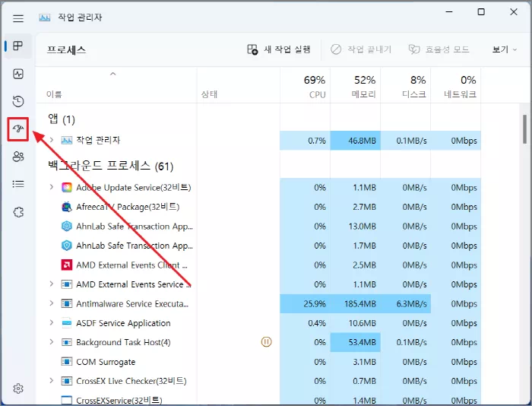The width and height of the screenshot is (532, 406).
Task: Click the gear icon of the first AhnLab Safe Transaction row
Action: 67,226
